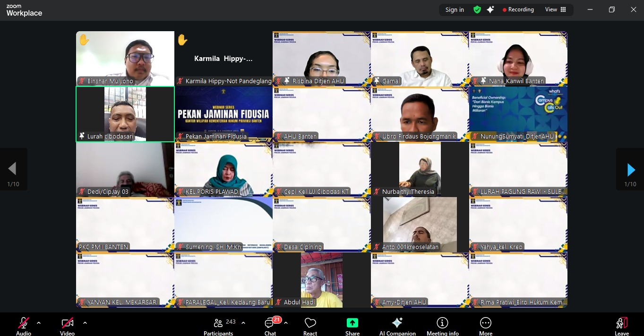Click the Sign in button

click(x=455, y=9)
